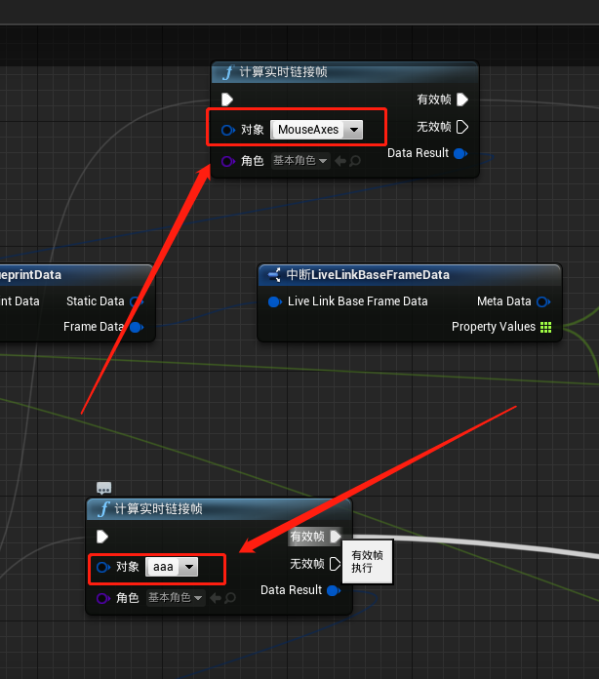Expand 基本角色 dropdown on bottom node

(175, 598)
